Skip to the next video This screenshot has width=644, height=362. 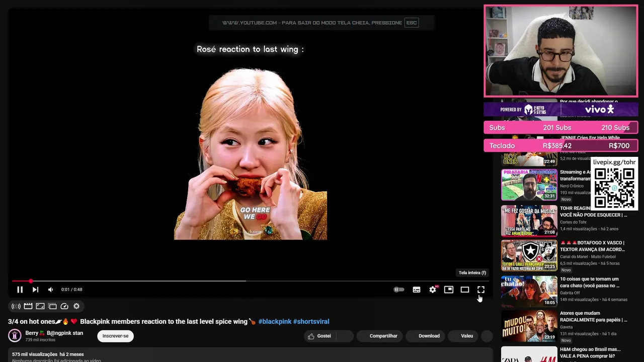35,290
